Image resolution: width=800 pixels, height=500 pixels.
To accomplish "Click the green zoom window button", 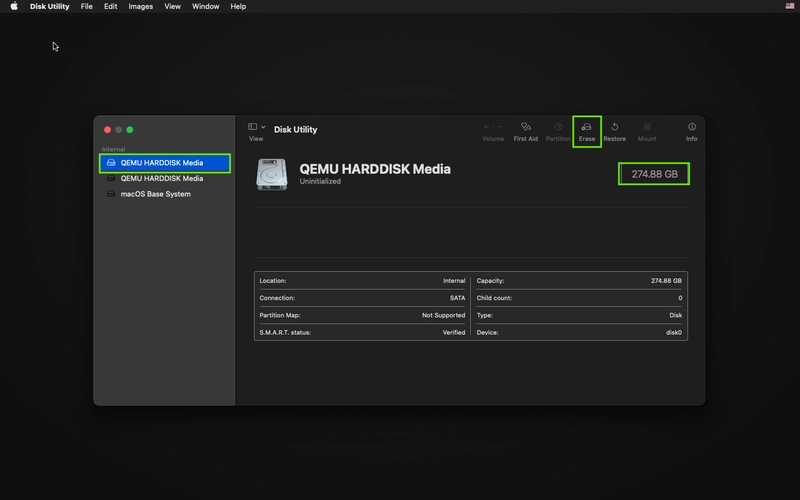I will (x=130, y=130).
